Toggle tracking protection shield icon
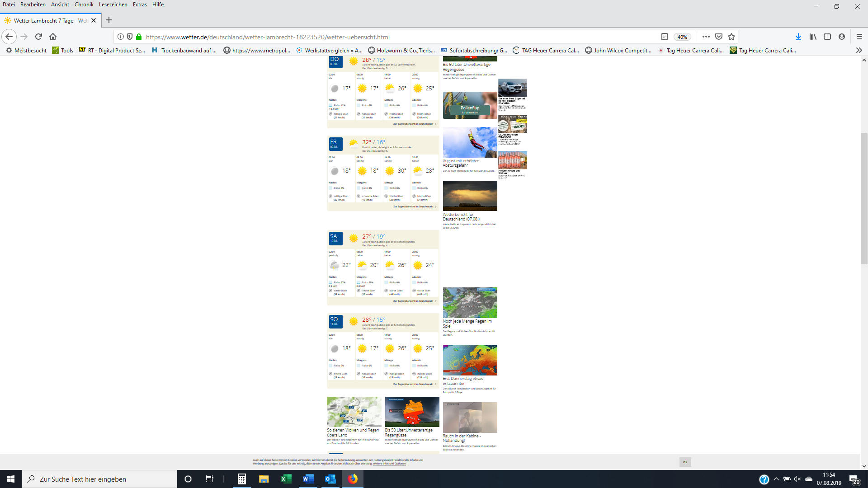The width and height of the screenshot is (868, 488). pos(130,37)
